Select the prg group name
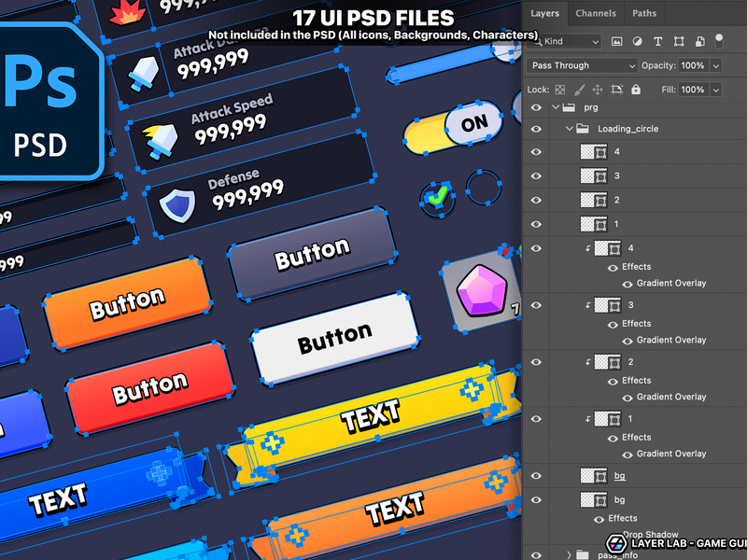 click(x=591, y=107)
